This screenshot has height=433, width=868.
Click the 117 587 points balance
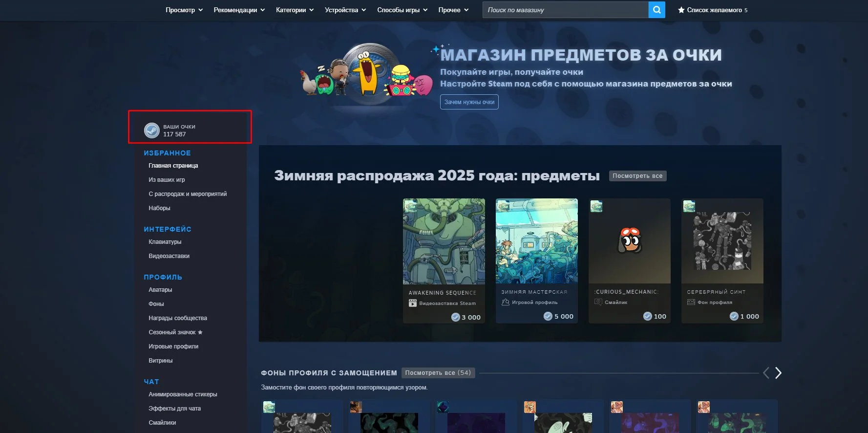174,134
